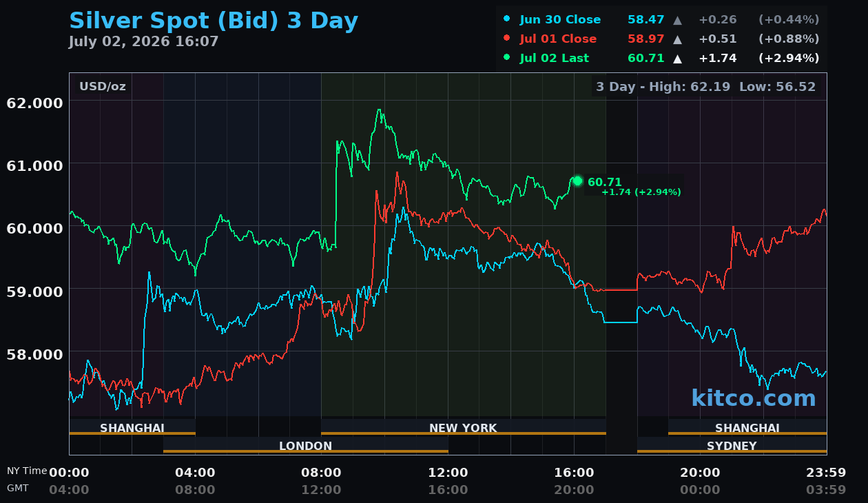Click the (+0.88%) percent change
868x503 pixels.
click(x=789, y=39)
